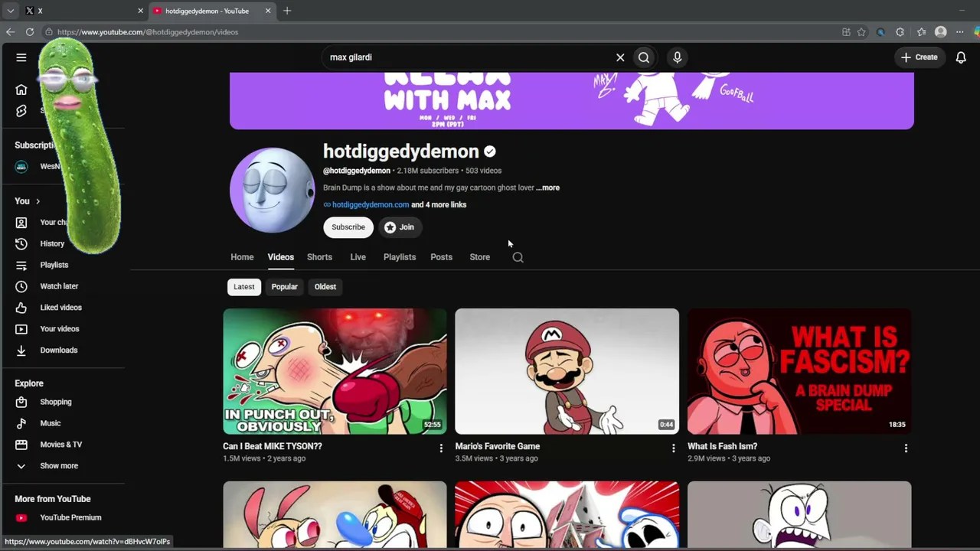Image resolution: width=980 pixels, height=551 pixels.
Task: Click the browser back arrow
Action: (x=10, y=32)
